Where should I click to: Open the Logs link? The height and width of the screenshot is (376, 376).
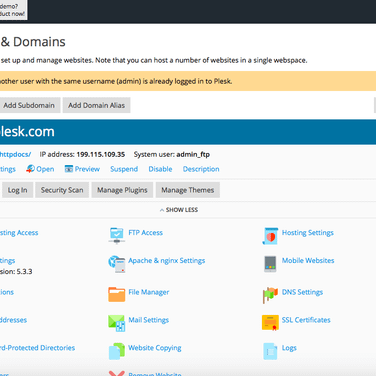point(289,348)
